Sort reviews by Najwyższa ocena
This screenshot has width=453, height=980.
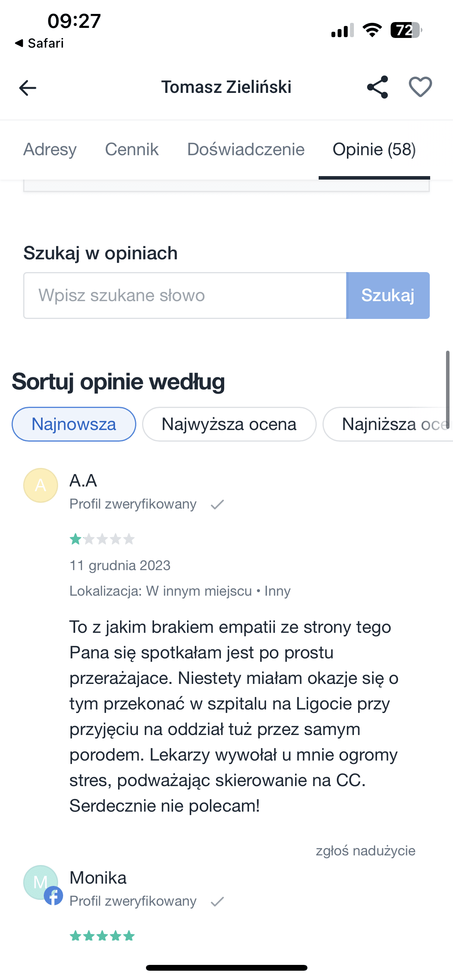point(229,424)
